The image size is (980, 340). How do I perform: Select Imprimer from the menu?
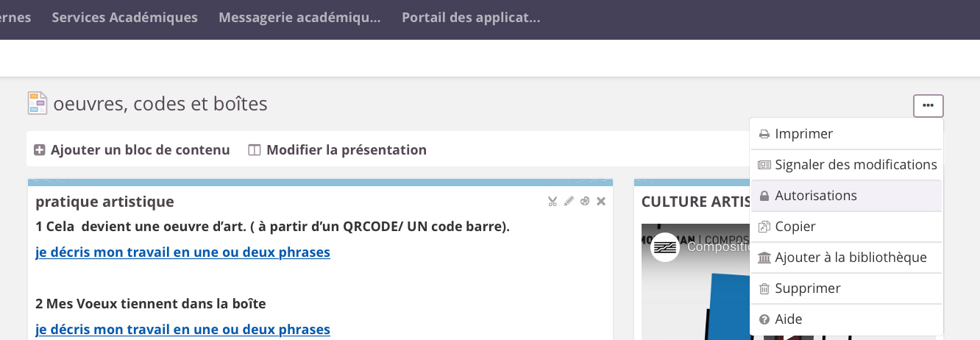click(x=803, y=134)
